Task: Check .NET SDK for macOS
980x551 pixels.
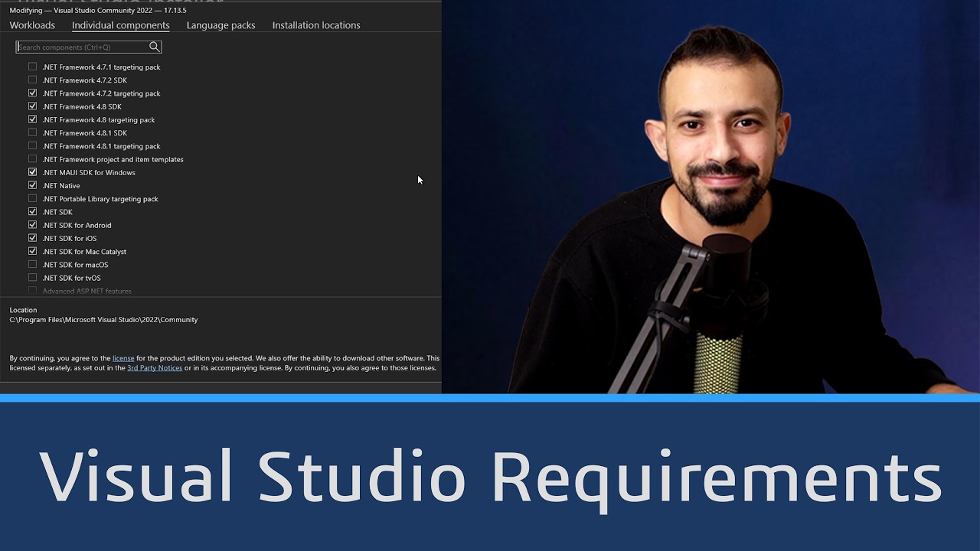Action: point(32,265)
